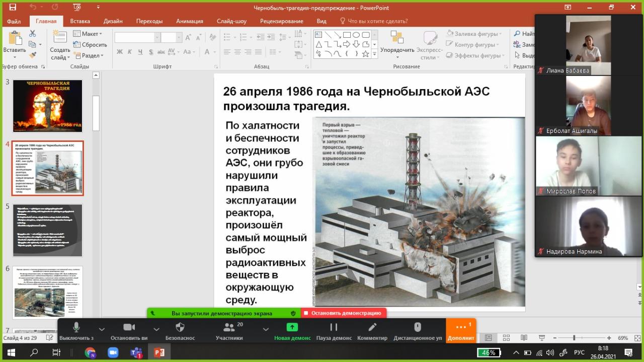The width and height of the screenshot is (644, 362).
Task: Switch to slide sorter view in status bar
Action: (x=506, y=338)
